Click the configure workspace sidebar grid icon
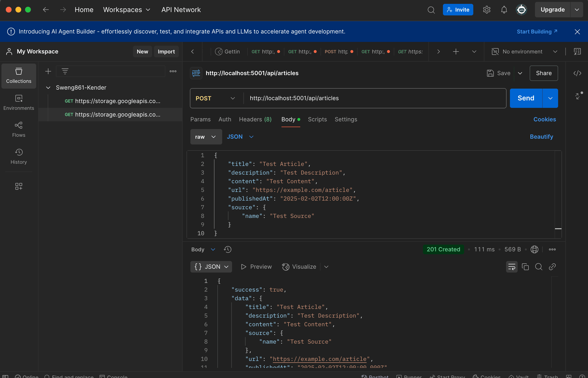Screen dimensions: 588x378 click(x=19, y=186)
